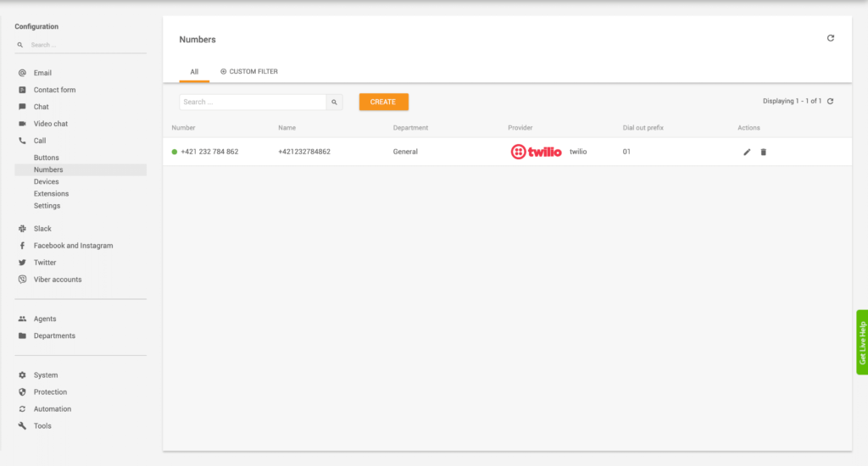
Task: Open the Custom Filter tab
Action: 249,72
